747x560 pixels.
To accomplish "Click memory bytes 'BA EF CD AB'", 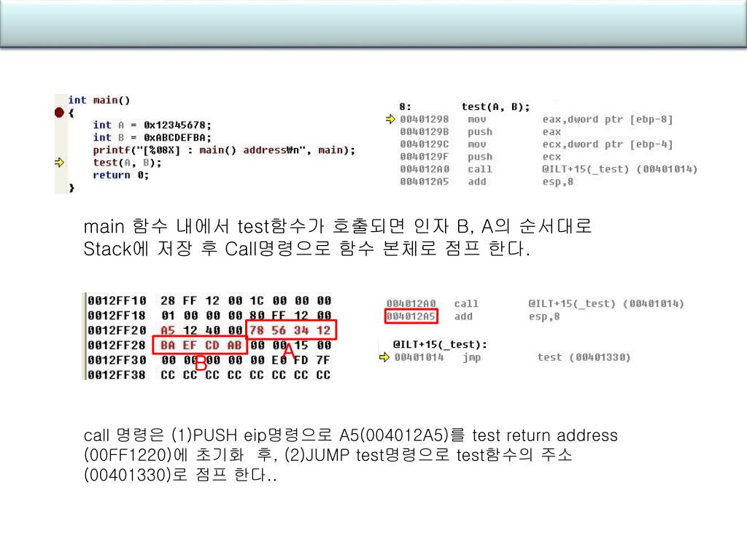I will point(201,345).
